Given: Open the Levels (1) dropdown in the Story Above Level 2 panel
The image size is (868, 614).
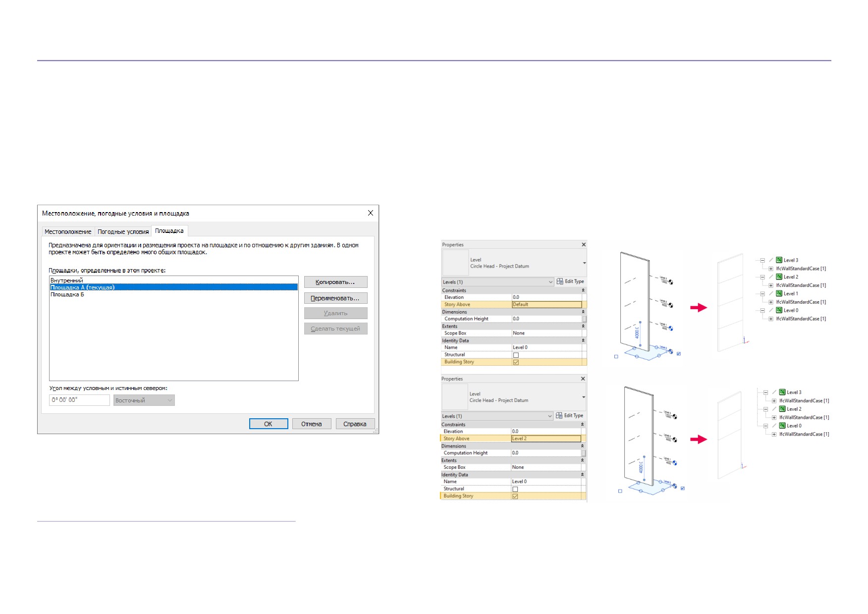Looking at the screenshot, I should point(550,416).
